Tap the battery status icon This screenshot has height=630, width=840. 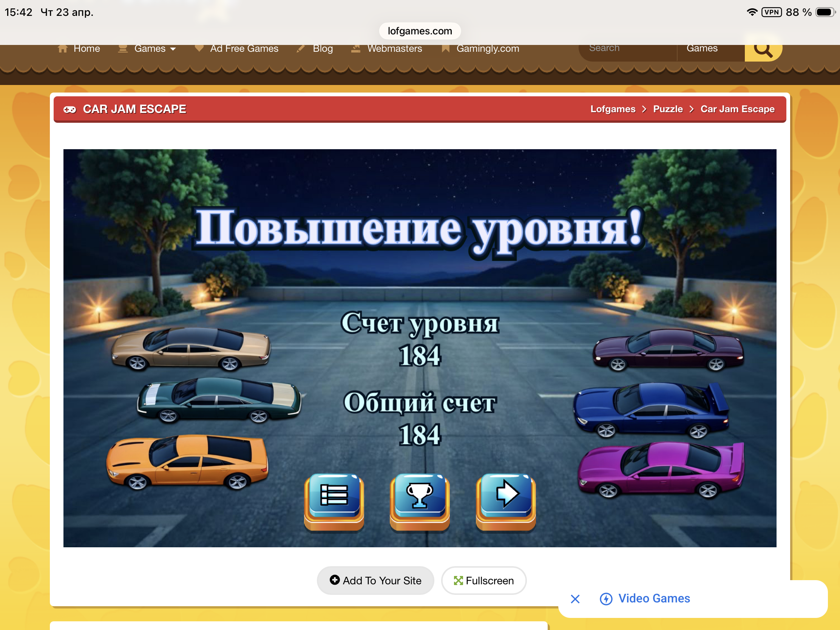pyautogui.click(x=825, y=12)
